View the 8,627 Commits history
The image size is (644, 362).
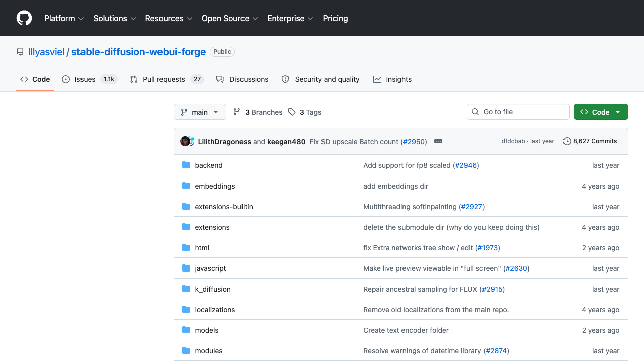pos(590,141)
